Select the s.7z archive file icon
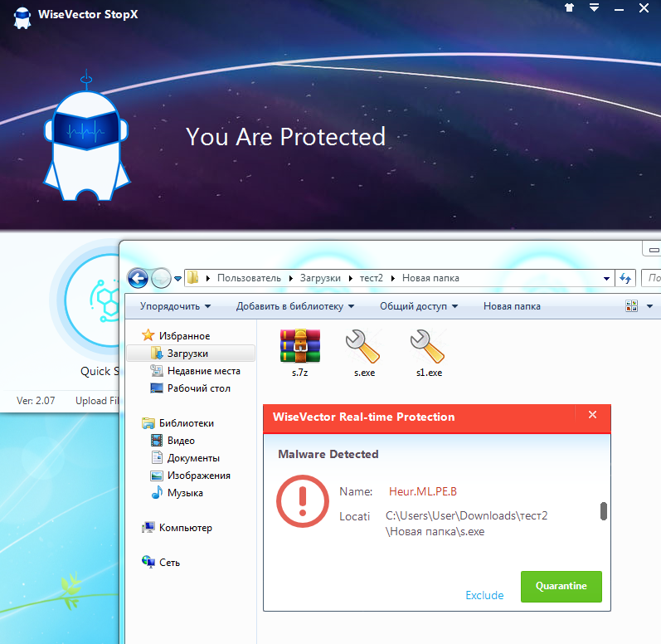The image size is (661, 644). [299, 347]
